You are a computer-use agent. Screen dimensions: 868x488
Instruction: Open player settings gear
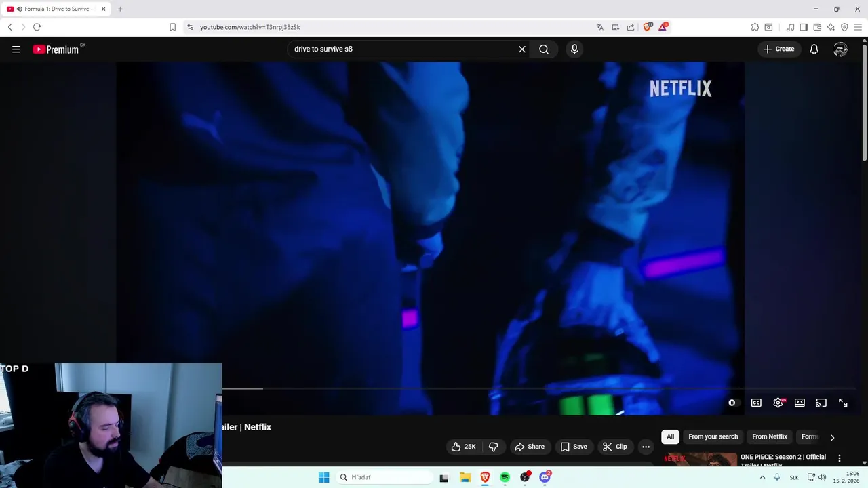click(x=778, y=403)
